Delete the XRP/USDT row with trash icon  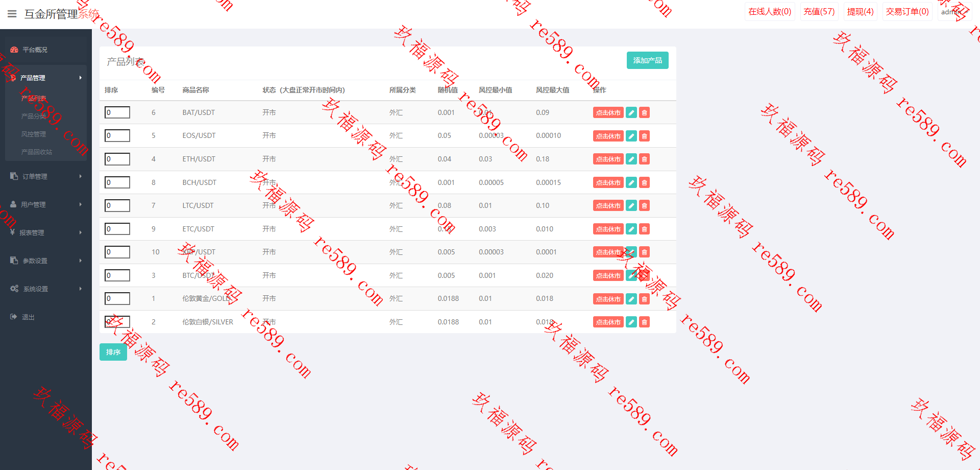645,252
